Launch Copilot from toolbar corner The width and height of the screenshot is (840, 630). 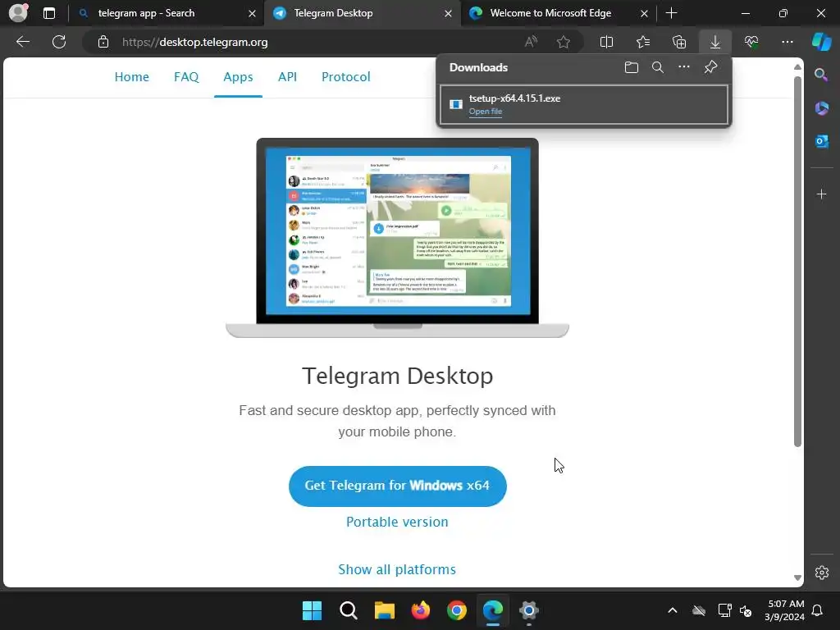[x=822, y=42]
